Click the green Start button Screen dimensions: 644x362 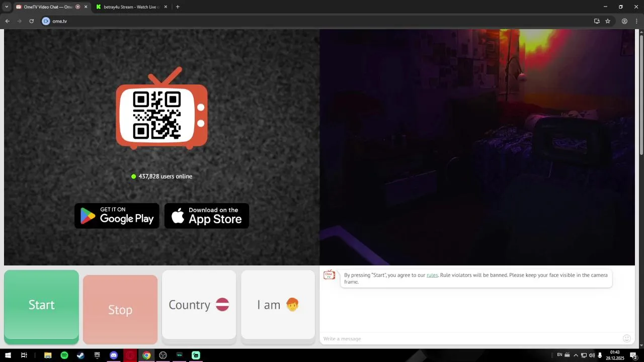coord(41,305)
